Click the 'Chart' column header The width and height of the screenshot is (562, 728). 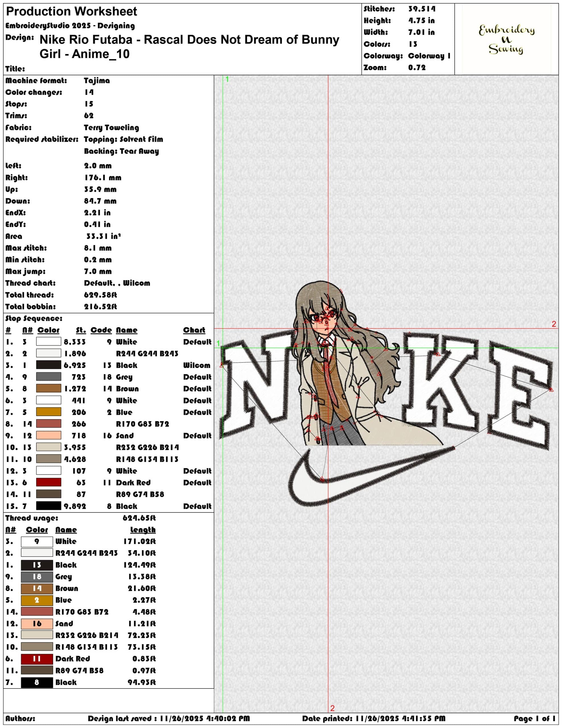pyautogui.click(x=194, y=330)
